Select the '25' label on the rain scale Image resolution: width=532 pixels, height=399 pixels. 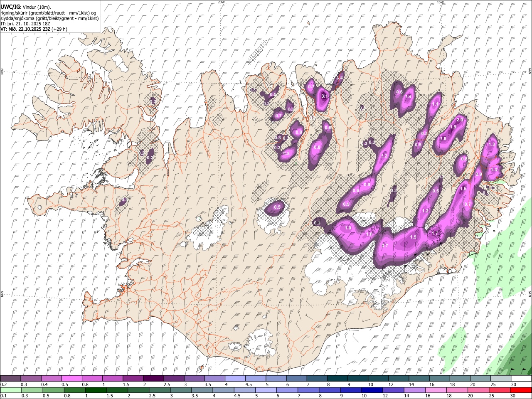click(492, 396)
